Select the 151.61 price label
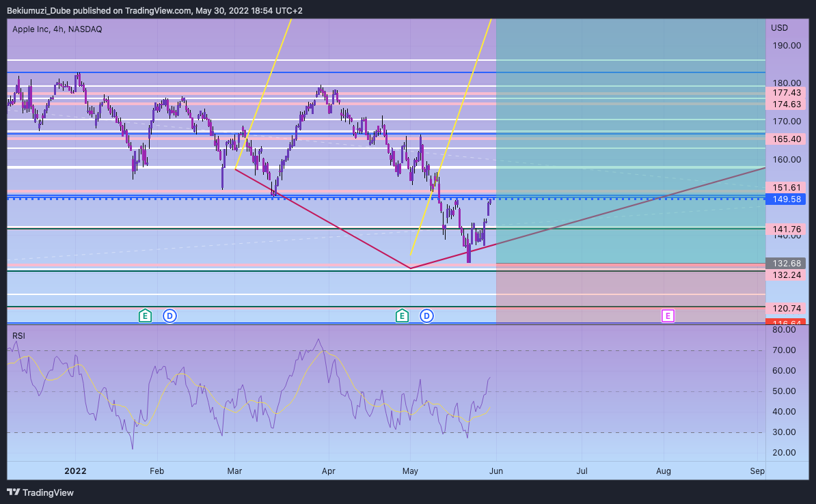This screenshot has width=816, height=504. pos(786,188)
